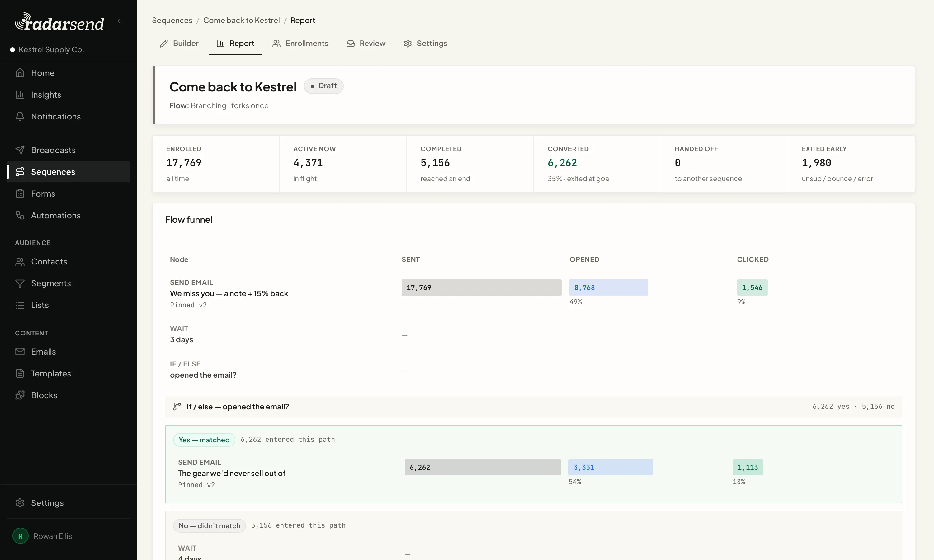Switch to the Enrollments tab
Screen dimensions: 934x560
pyautogui.click(x=300, y=44)
